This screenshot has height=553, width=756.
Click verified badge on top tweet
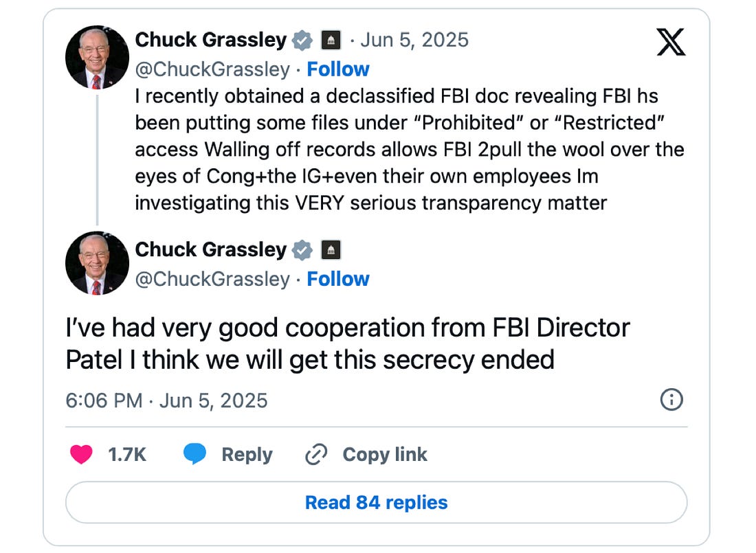(302, 41)
